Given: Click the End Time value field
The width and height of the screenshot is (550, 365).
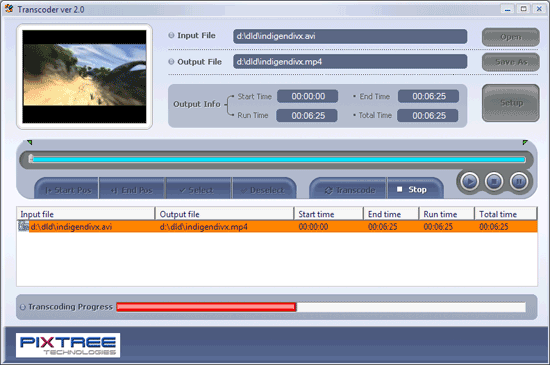Looking at the screenshot, I should click(x=428, y=96).
